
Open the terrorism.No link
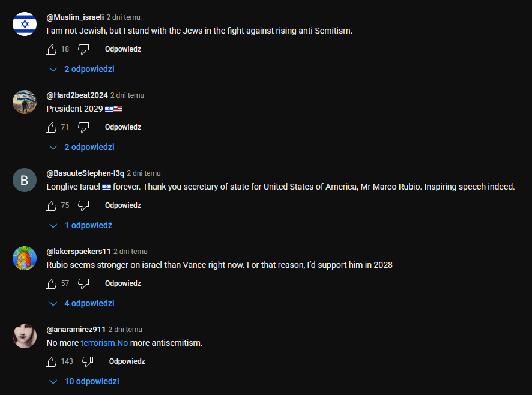[104, 343]
